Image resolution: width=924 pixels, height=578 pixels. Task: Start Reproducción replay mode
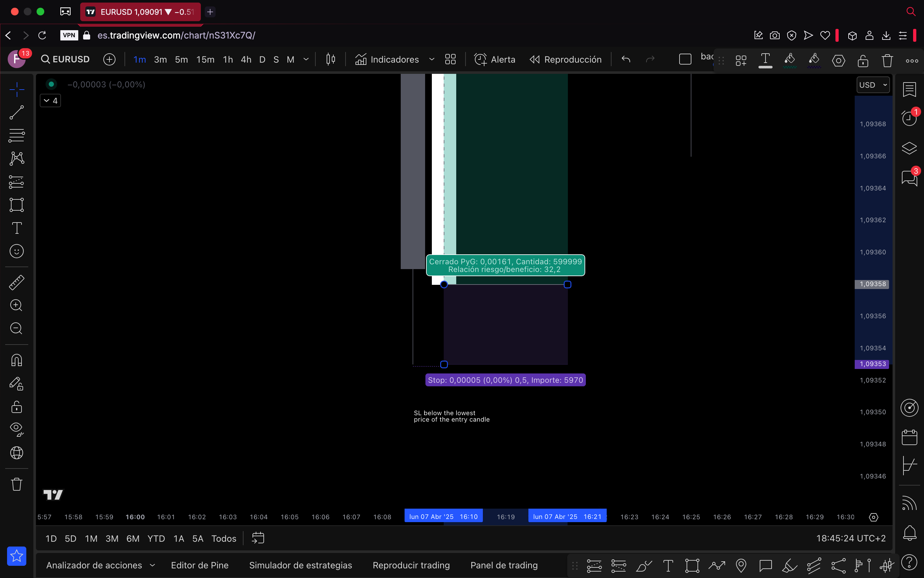(x=566, y=59)
